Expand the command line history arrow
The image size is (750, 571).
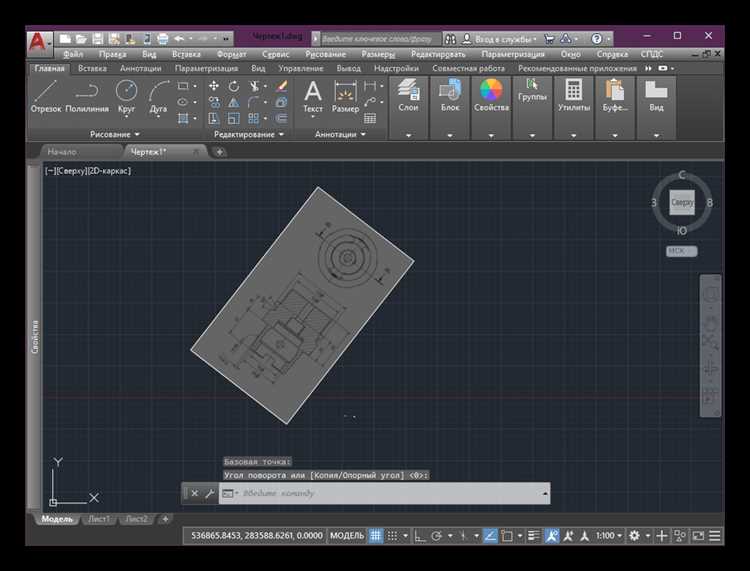[x=545, y=494]
